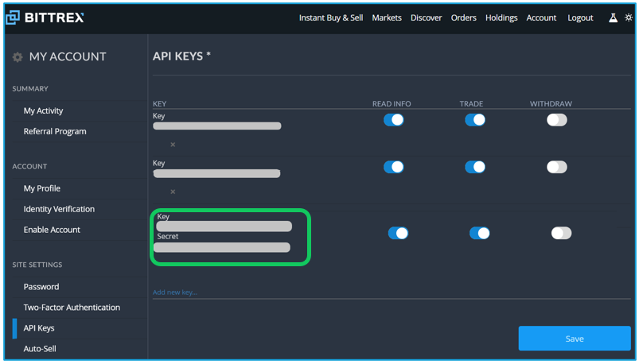The height and width of the screenshot is (364, 639).
Task: Delete second API key with its x icon
Action: 173,192
